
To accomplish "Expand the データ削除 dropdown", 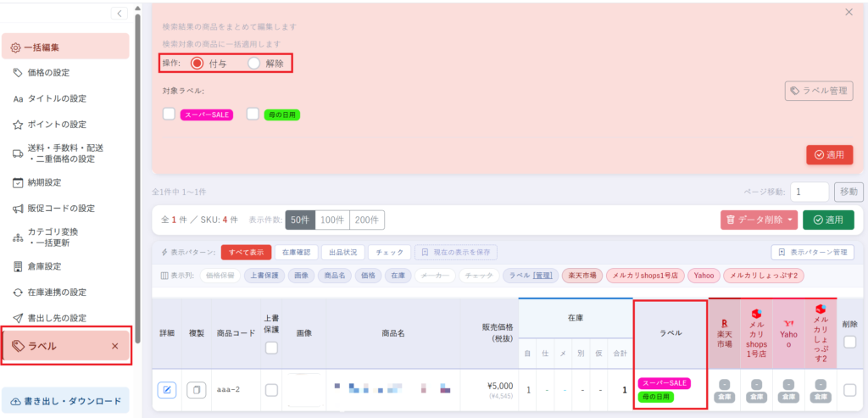I will pos(759,220).
